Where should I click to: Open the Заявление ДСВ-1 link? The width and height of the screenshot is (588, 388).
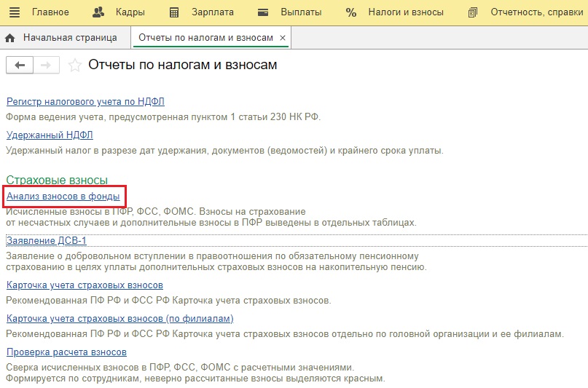46,240
